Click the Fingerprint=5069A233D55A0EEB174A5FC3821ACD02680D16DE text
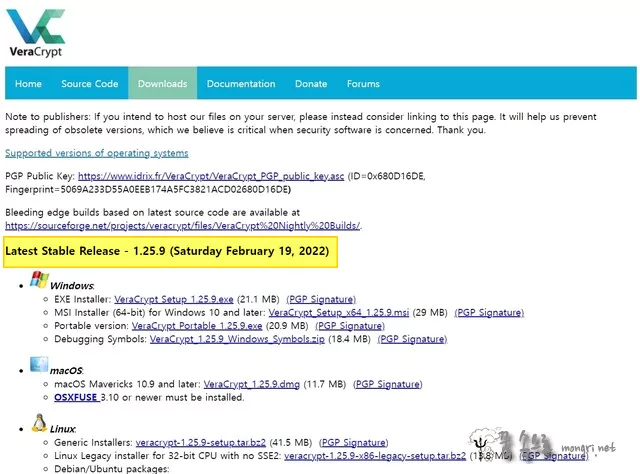 (148, 189)
